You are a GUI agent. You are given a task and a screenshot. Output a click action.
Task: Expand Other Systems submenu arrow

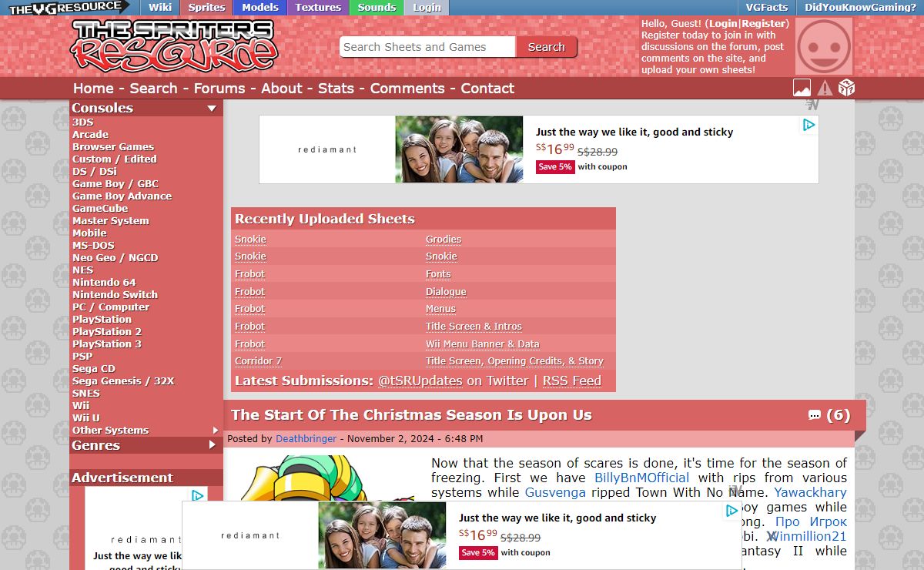(216, 430)
